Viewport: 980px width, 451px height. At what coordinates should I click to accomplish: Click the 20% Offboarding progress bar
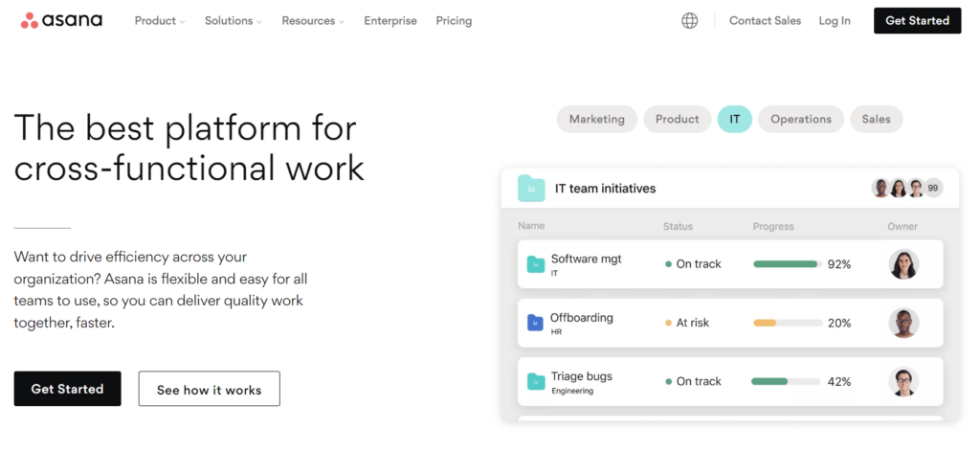[788, 324]
